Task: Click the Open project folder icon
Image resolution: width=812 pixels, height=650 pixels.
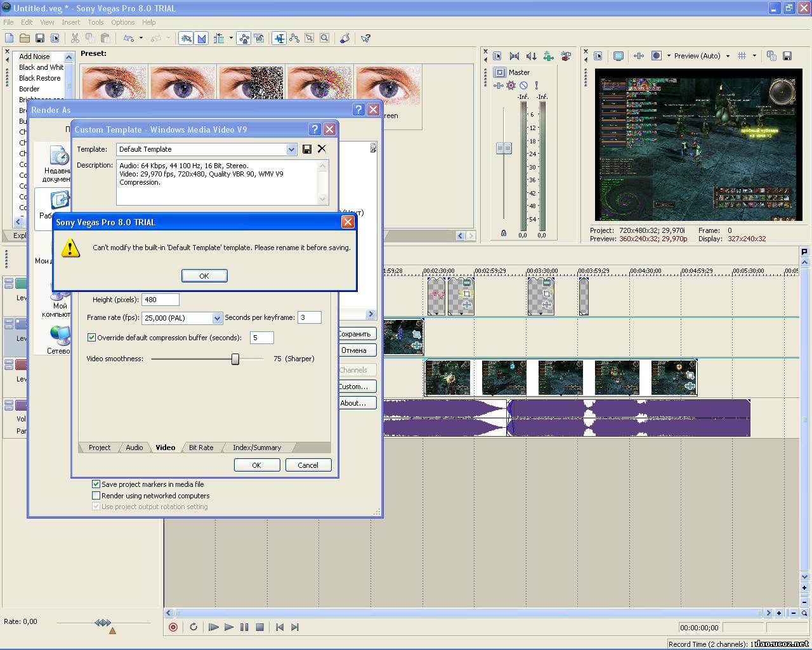Action: tap(25, 38)
